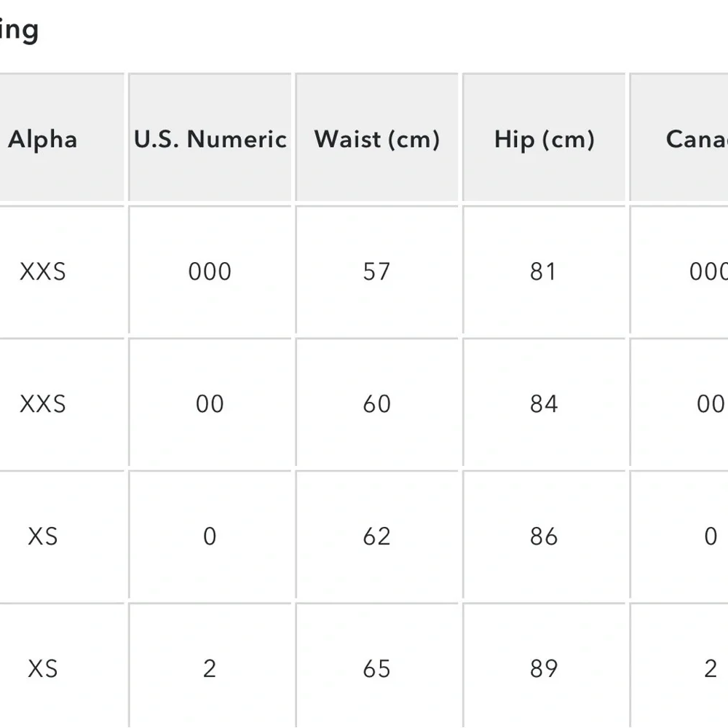
Task: Click the waist value 57
Action: point(376,270)
